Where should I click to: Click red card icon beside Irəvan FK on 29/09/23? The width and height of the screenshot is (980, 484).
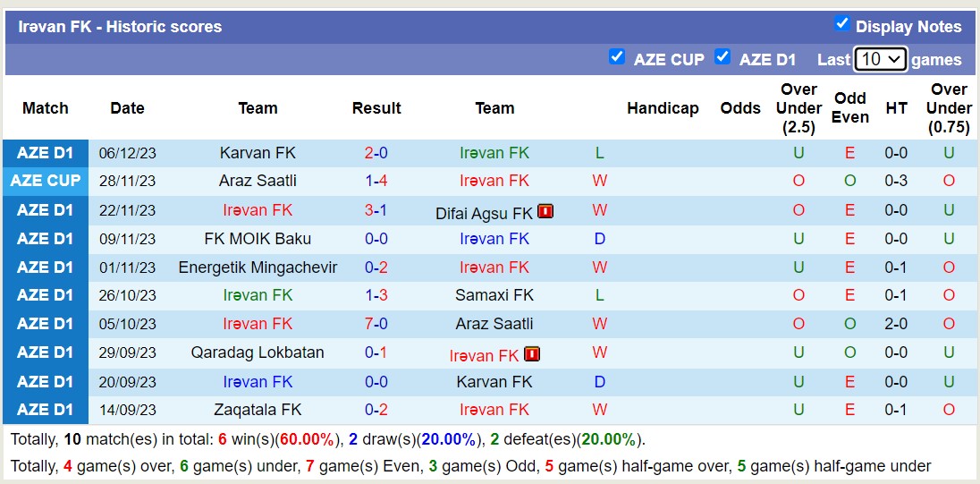pyautogui.click(x=532, y=354)
